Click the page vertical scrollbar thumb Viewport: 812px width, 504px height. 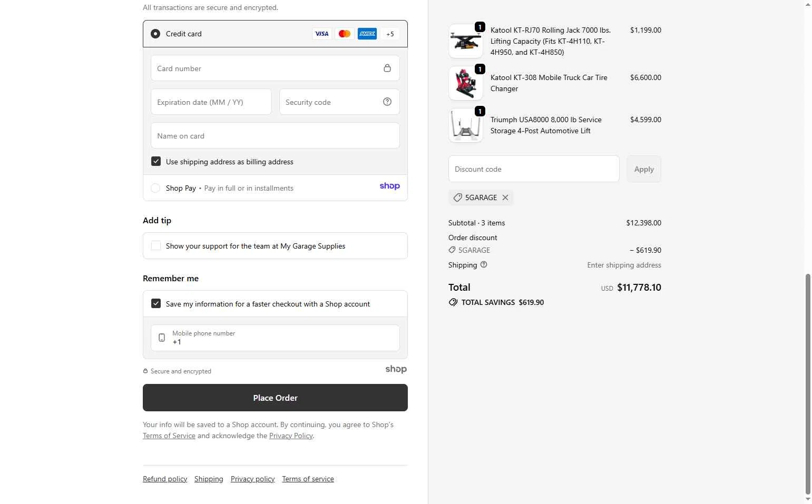(x=808, y=383)
